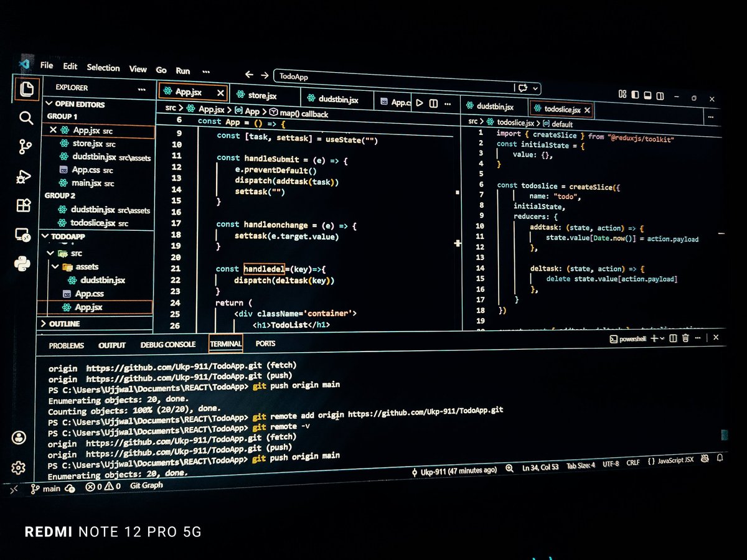Switch to the PORTS tab
Screen dimensions: 747x560
265,343
